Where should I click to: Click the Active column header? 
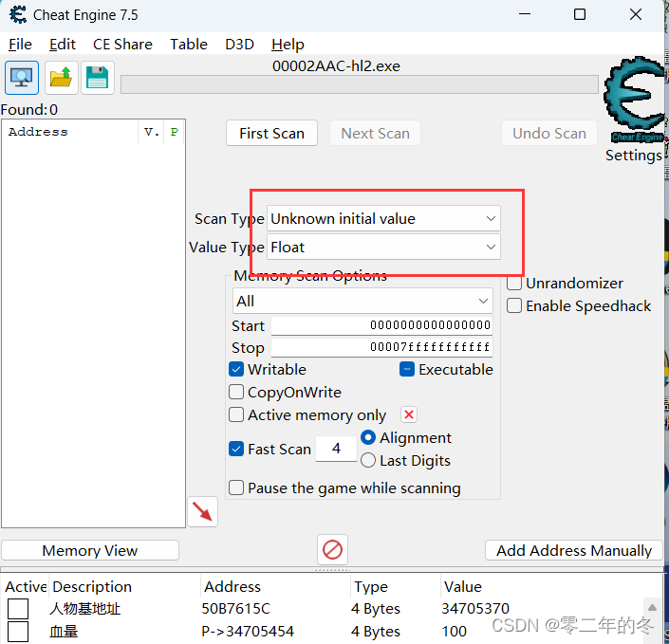click(26, 587)
